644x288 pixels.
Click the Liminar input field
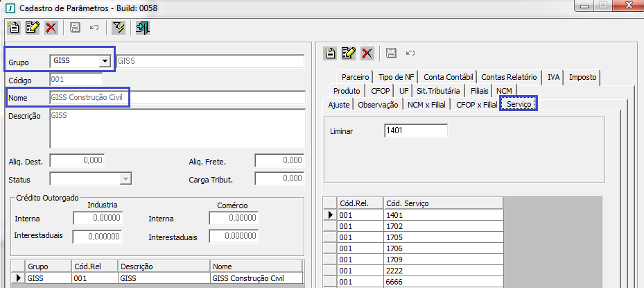[415, 131]
